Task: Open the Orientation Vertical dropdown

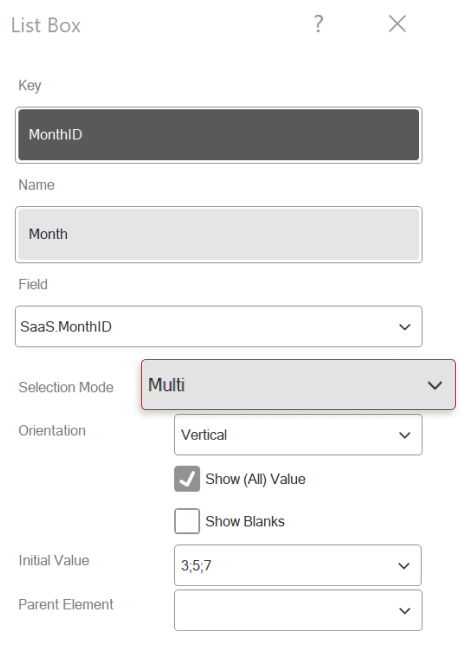Action: [298, 435]
